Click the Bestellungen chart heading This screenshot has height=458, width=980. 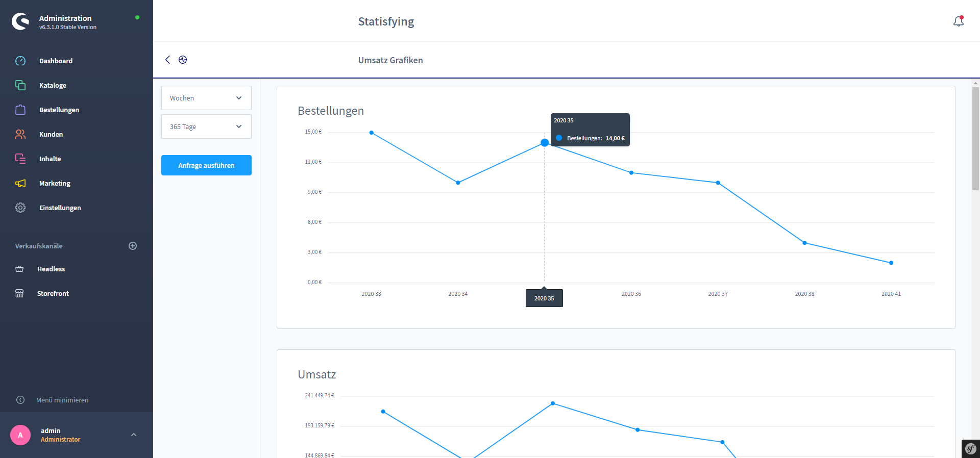pos(331,111)
